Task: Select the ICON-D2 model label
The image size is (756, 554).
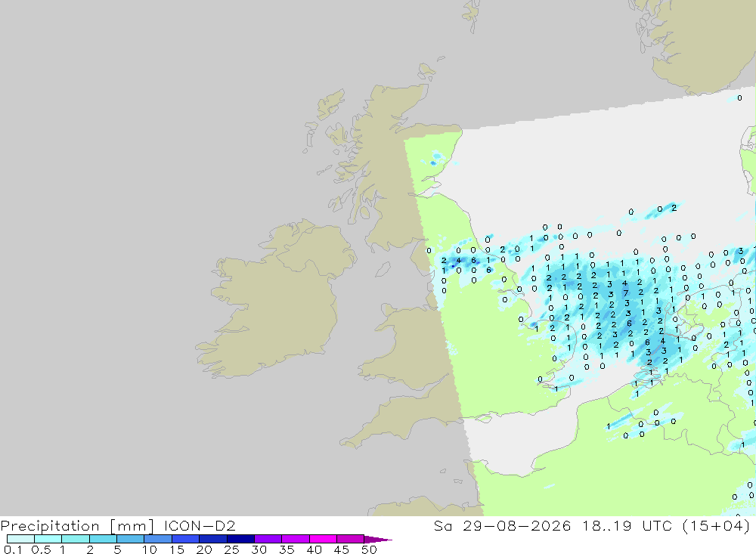Action: pos(200,525)
